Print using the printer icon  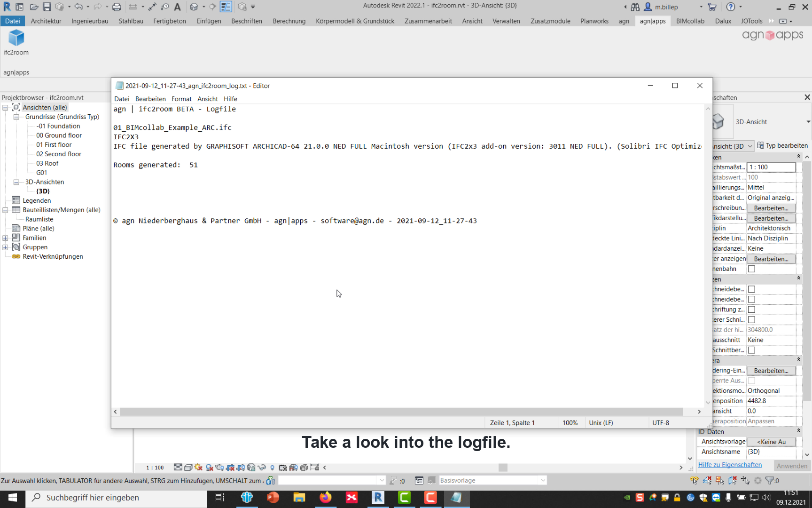[x=117, y=7]
